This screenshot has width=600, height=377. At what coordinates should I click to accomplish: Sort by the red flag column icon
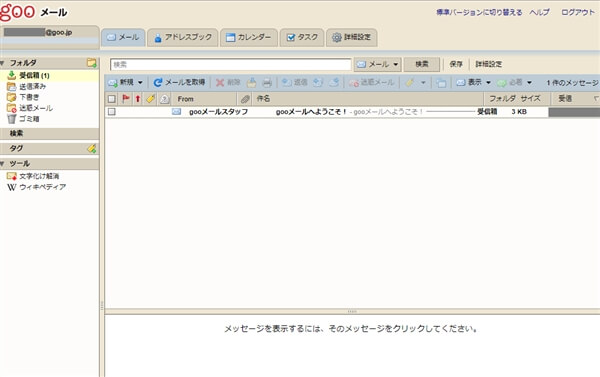(x=126, y=99)
